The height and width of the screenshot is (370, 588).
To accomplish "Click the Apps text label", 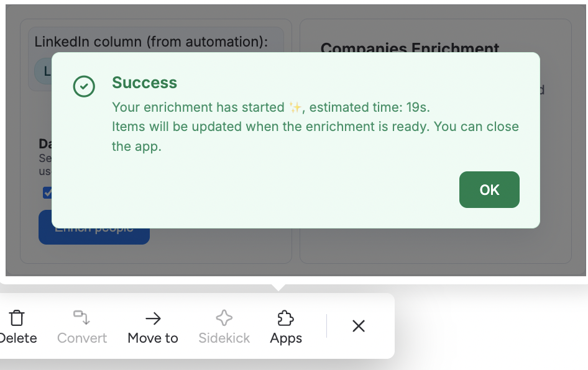I will 286,338.
